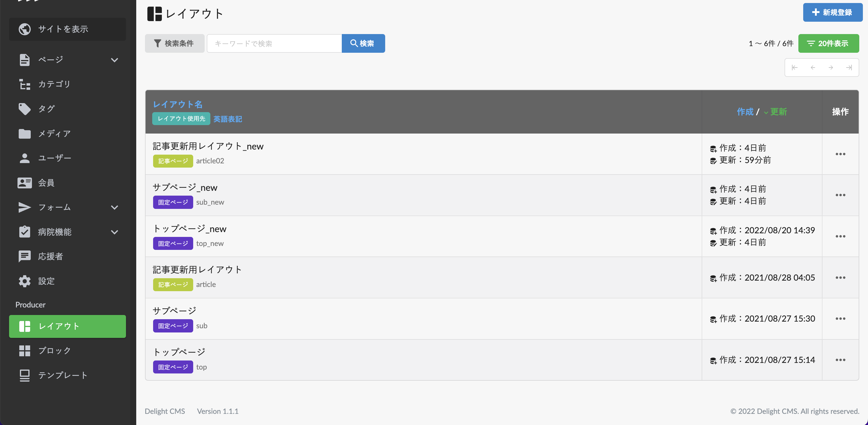Click the keyword search input field
This screenshot has width=868, height=425.
click(x=274, y=43)
